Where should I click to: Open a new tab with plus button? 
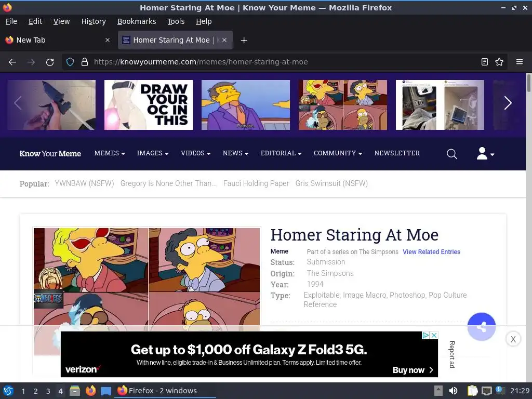tap(244, 41)
